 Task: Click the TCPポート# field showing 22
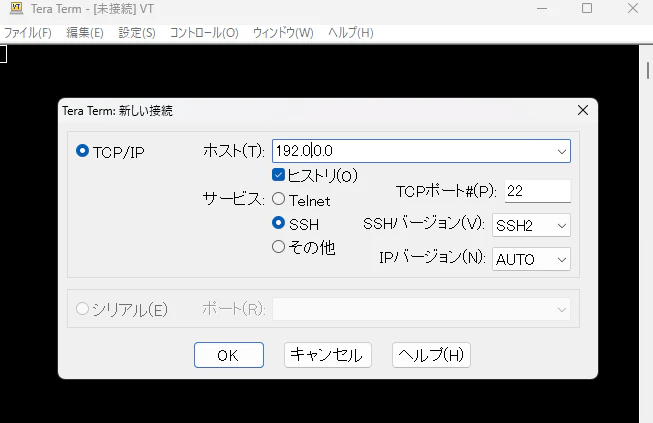pyautogui.click(x=538, y=191)
